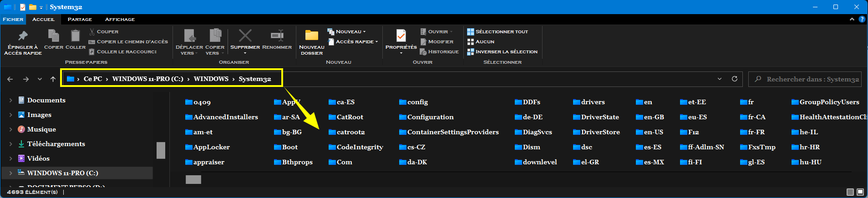868x198 pixels.
Task: Click Inverser la sélection
Action: [503, 52]
